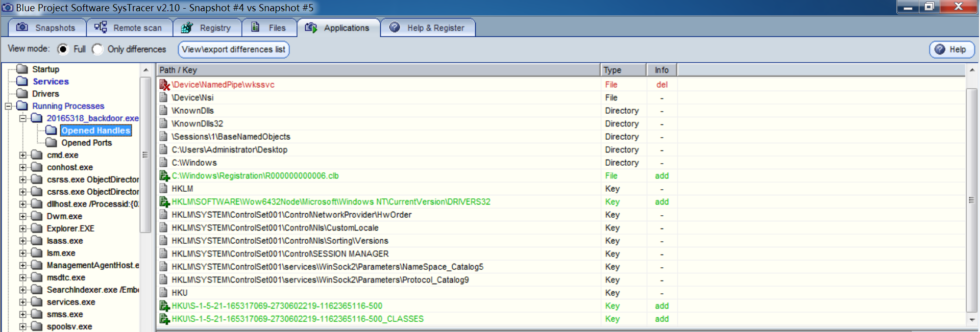Screen dimensions: 980x332
Task: Open the Remote scan tab
Action: 130,28
